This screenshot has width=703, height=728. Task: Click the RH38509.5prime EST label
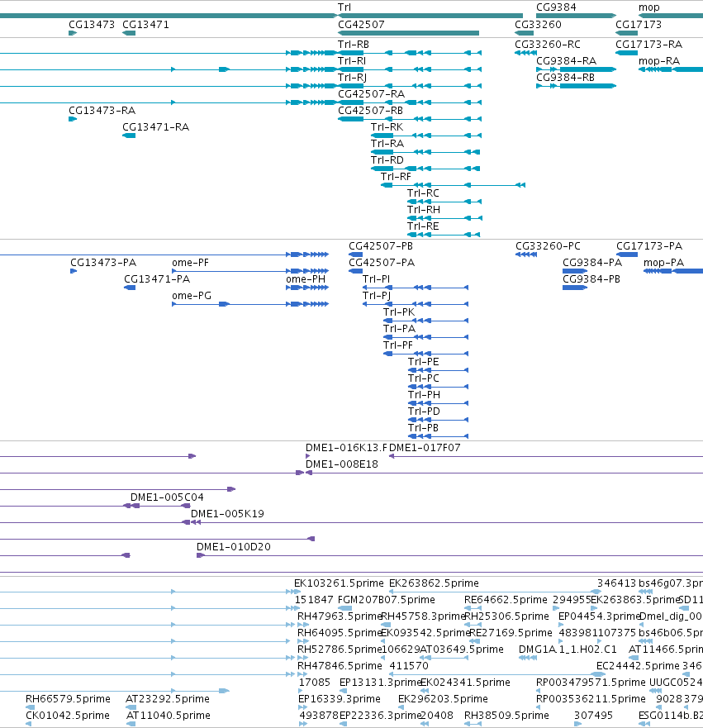[506, 716]
